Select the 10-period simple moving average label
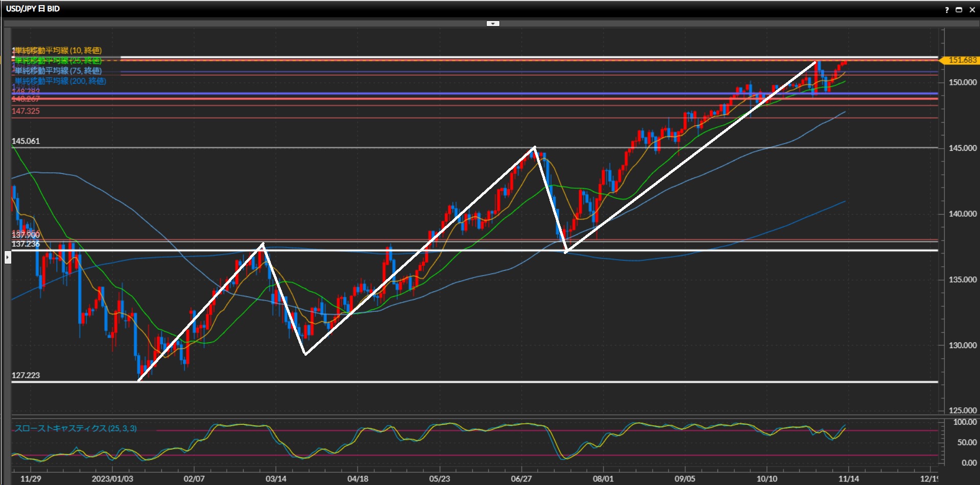This screenshot has width=980, height=485. pyautogui.click(x=58, y=50)
